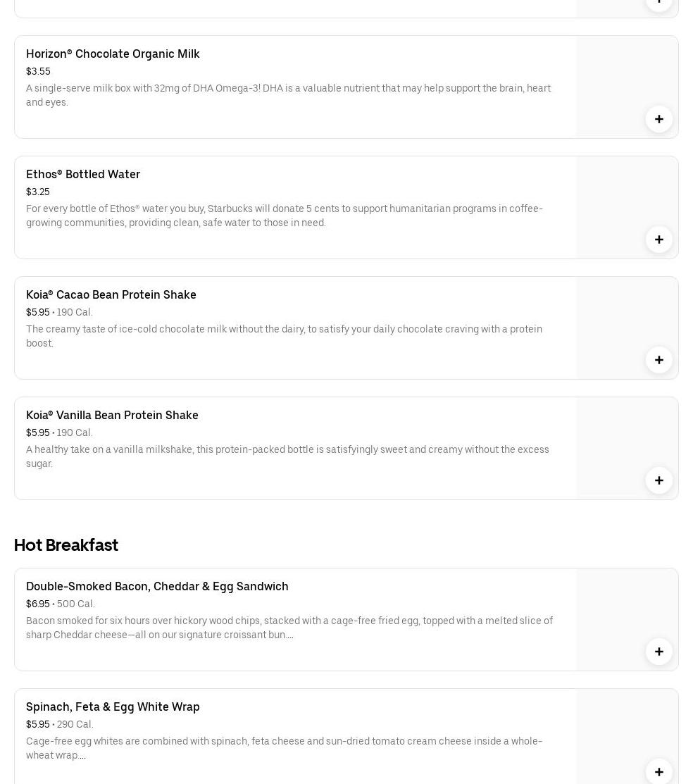Open Ethos Bottled Water item title

pos(83,174)
